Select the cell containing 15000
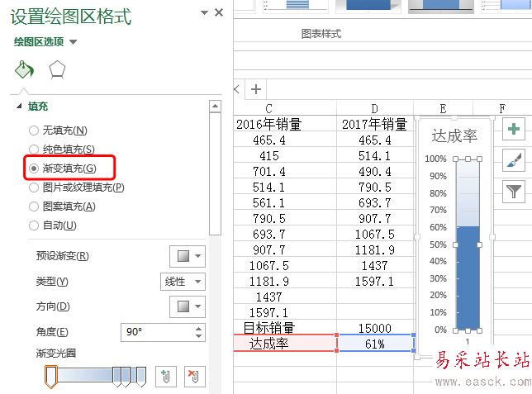This screenshot has height=394, width=532. point(375,328)
